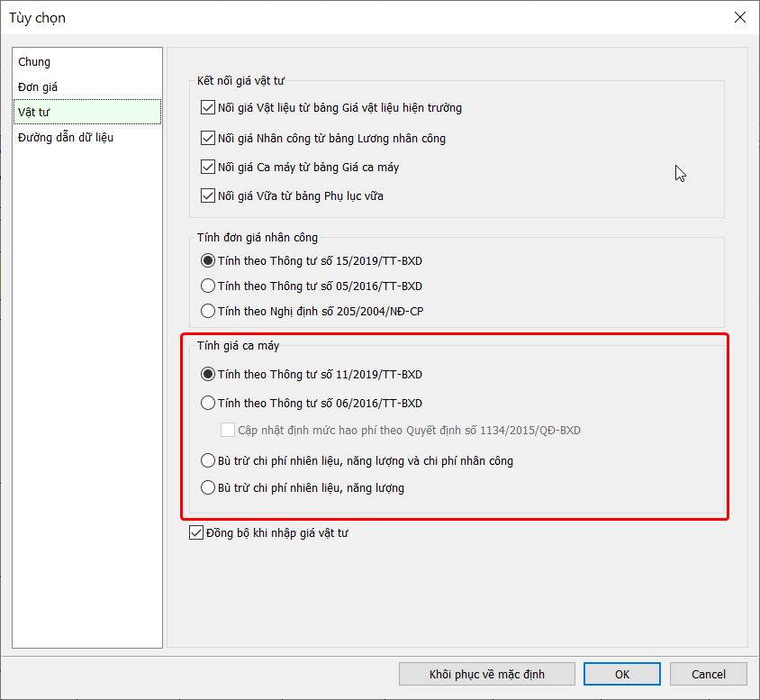Select Nghị định số 205/2004/NĐ-CP option
760x700 pixels.
coord(209,312)
